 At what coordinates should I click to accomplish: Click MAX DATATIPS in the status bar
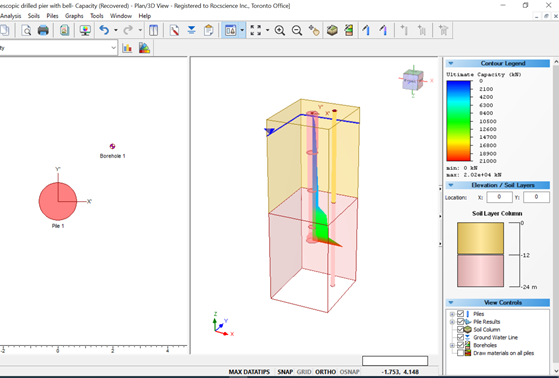(249, 372)
